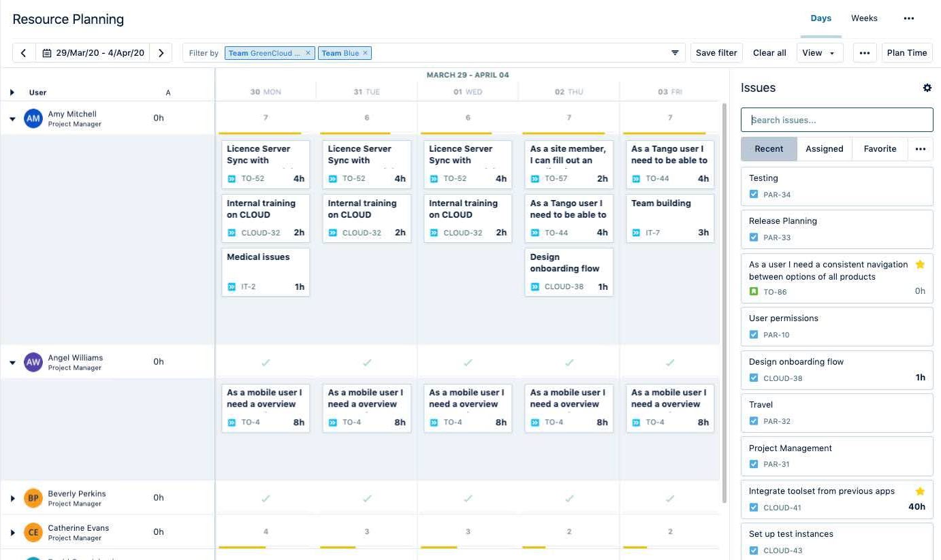This screenshot has height=560, width=941.
Task: Click the Search issues input field
Action: pyautogui.click(x=836, y=119)
